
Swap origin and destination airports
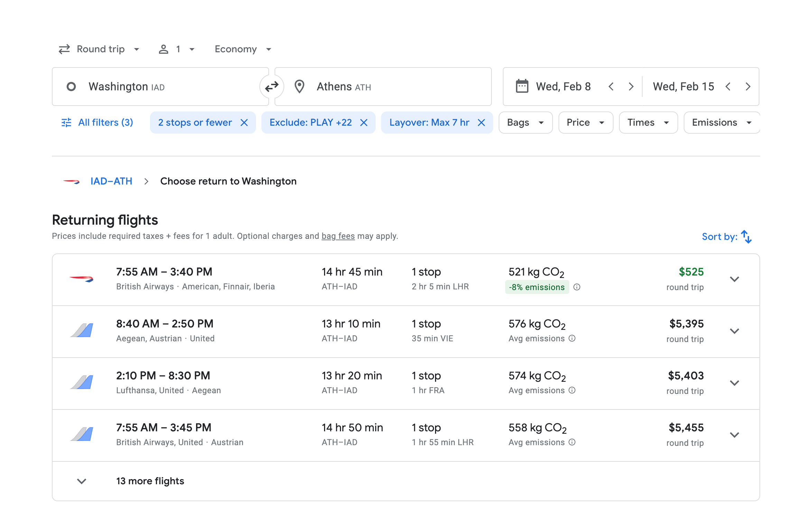point(271,87)
